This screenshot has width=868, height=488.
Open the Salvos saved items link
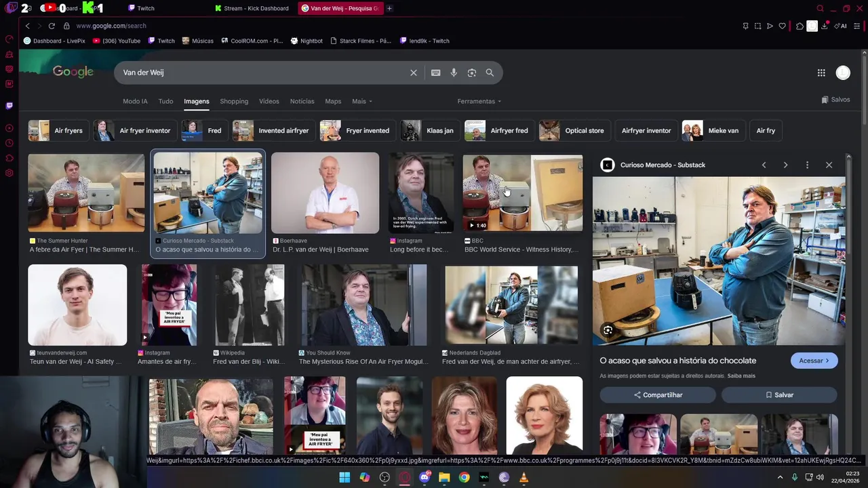(835, 100)
